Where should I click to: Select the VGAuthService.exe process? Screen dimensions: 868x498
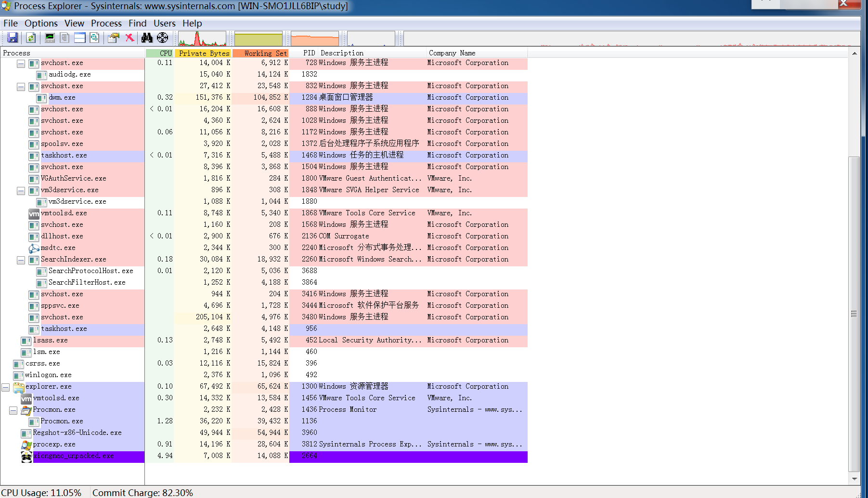point(73,178)
